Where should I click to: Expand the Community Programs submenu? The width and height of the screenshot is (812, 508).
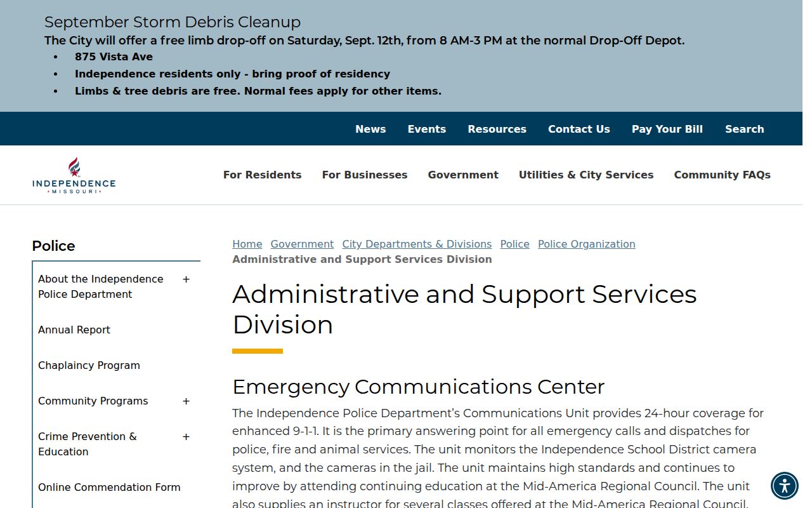(x=186, y=401)
